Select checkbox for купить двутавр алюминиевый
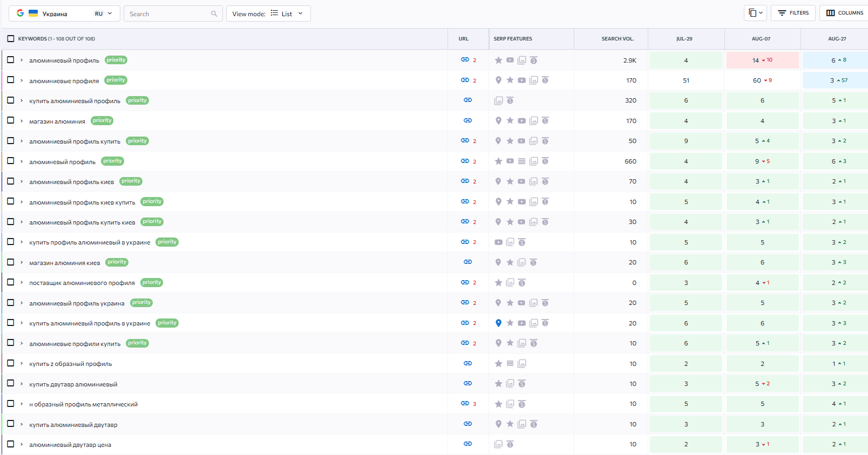Viewport: 868px width, 455px height. point(11,383)
